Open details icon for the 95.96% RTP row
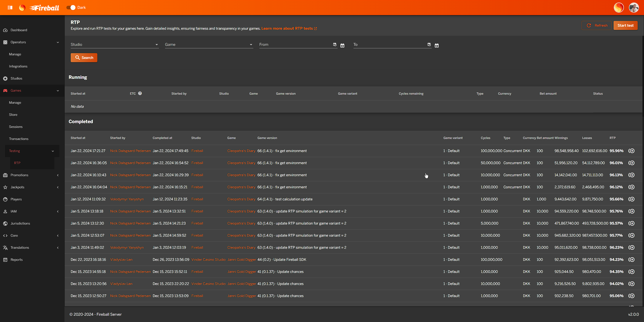 (x=631, y=151)
